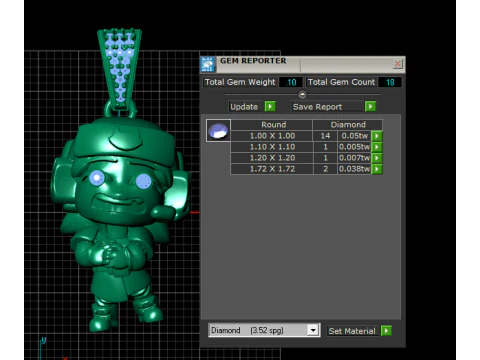Click the Update button label

(244, 107)
